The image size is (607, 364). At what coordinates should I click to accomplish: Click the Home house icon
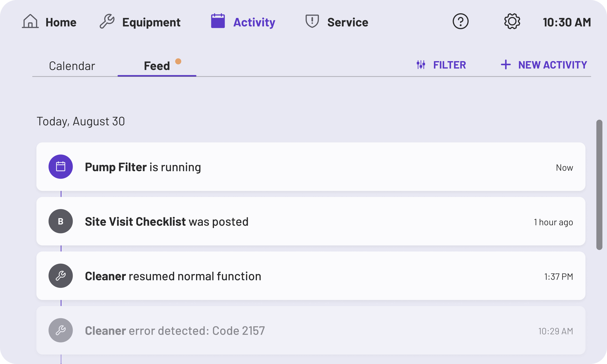(30, 21)
